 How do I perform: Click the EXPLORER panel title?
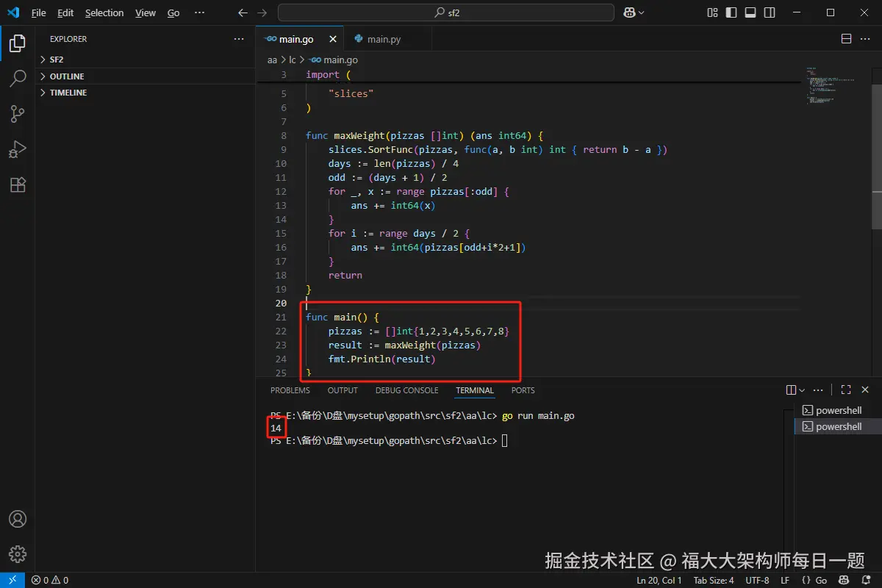68,39
